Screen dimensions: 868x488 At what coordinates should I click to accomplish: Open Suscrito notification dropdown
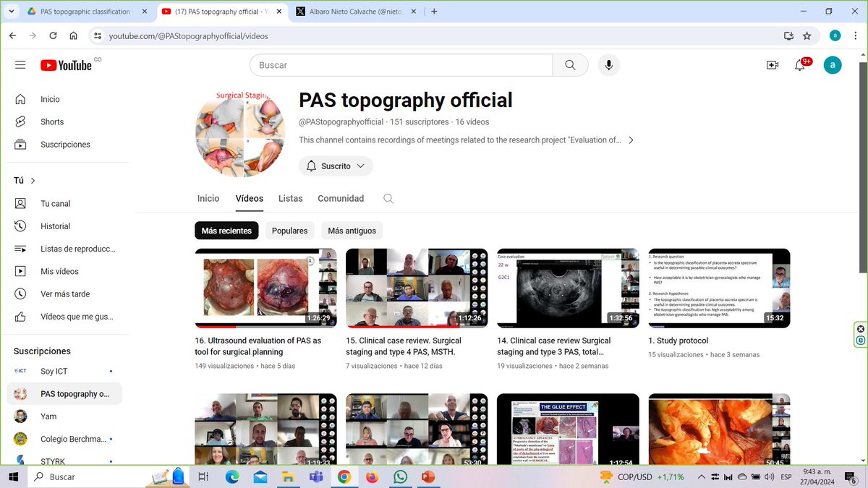336,166
